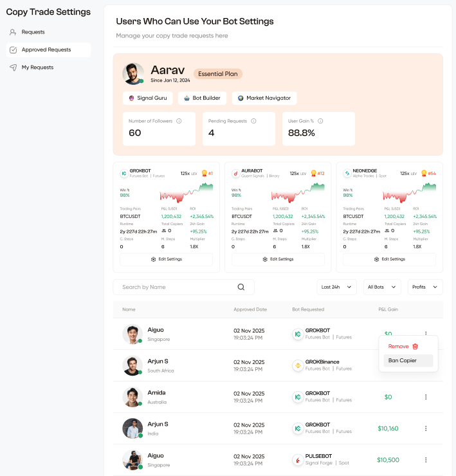Click the PULSEBOT bot icon
Screen dimensions: 456x476
(x=298, y=460)
